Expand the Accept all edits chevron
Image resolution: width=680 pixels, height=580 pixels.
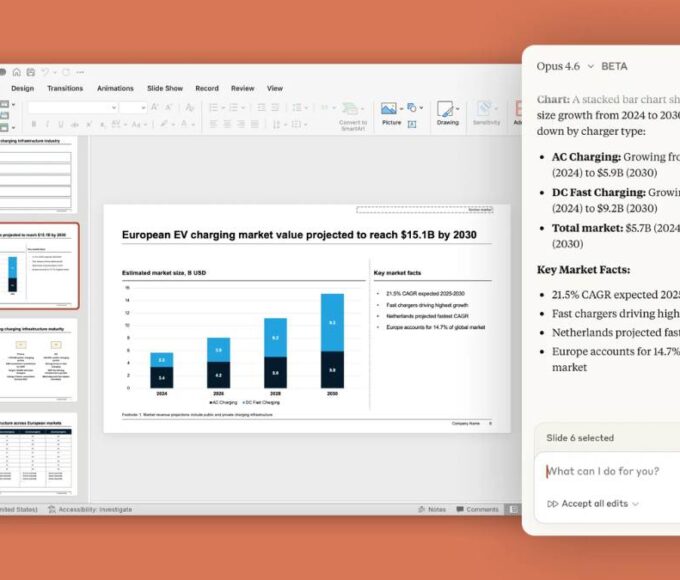[x=636, y=504]
